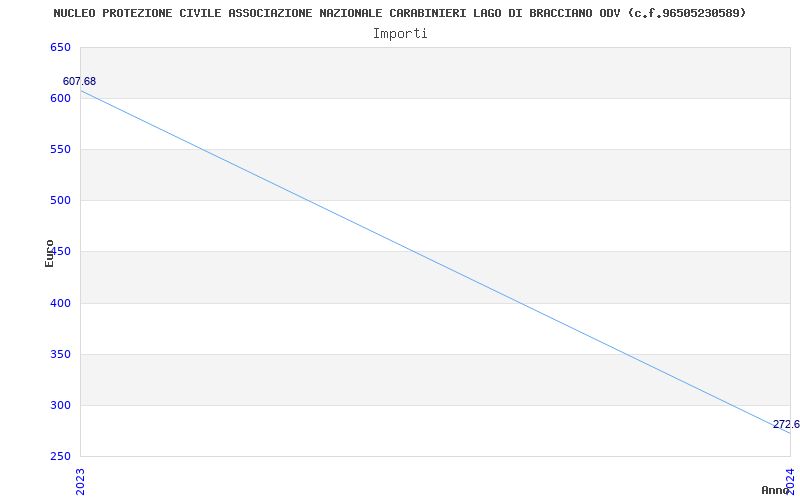The height and width of the screenshot is (500, 800).
Task: Click the 607.68 data value label
Action: point(79,81)
